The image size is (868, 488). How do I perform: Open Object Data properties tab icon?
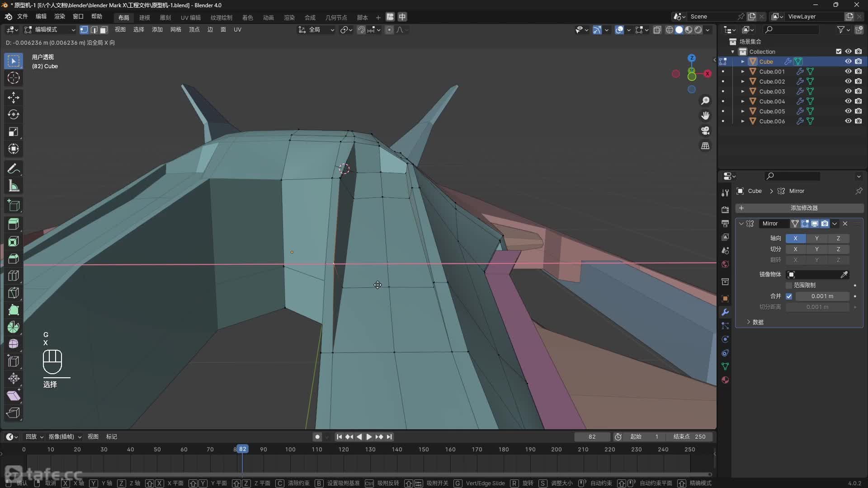coord(725,366)
